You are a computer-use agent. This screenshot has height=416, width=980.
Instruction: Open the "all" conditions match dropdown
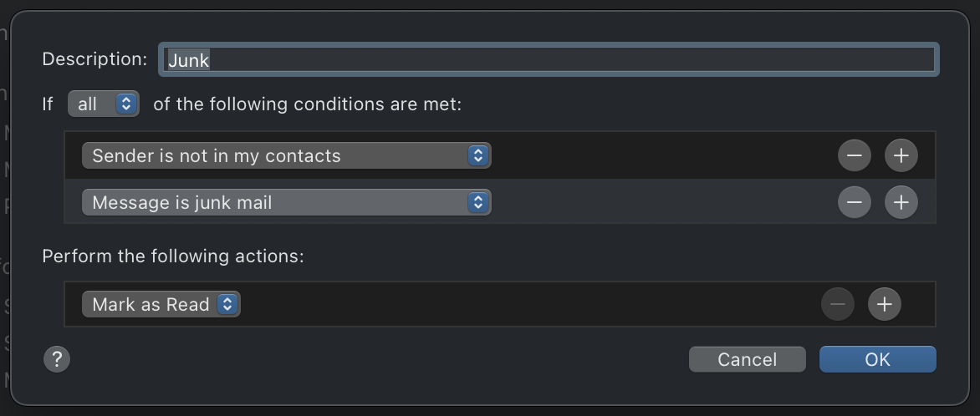[104, 104]
